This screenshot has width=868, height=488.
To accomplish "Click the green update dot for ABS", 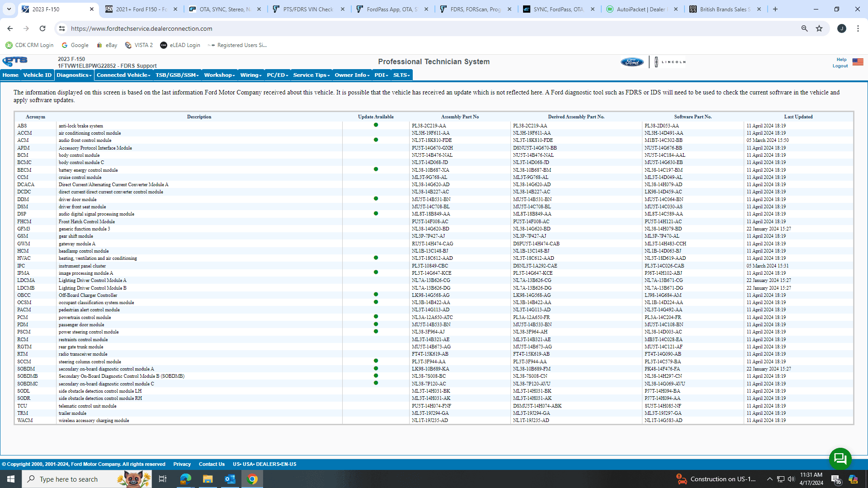I will [376, 125].
